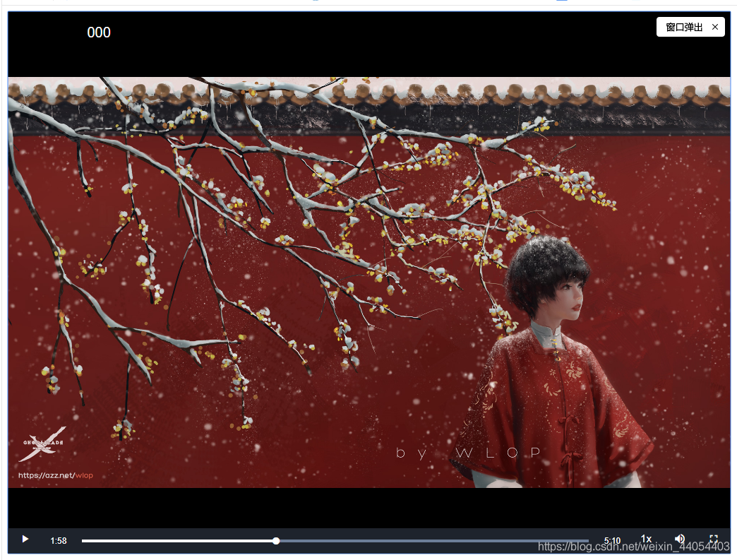This screenshot has height=560, width=737.
Task: Play the video
Action: pos(25,539)
